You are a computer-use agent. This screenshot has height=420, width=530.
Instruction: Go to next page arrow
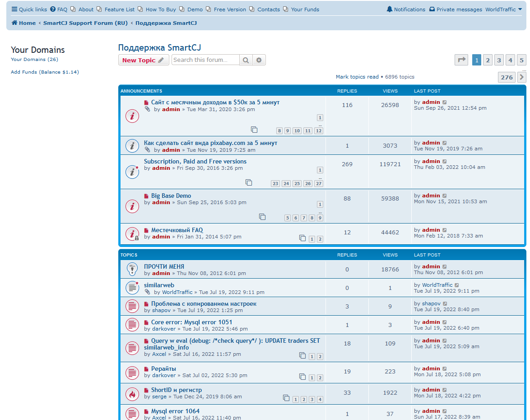pyautogui.click(x=522, y=77)
